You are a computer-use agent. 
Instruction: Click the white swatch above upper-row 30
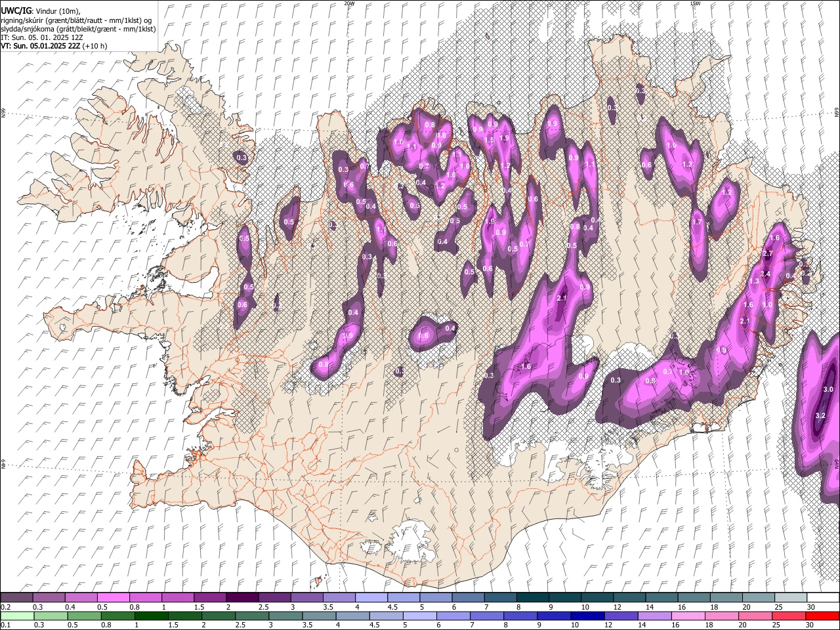pyautogui.click(x=823, y=597)
